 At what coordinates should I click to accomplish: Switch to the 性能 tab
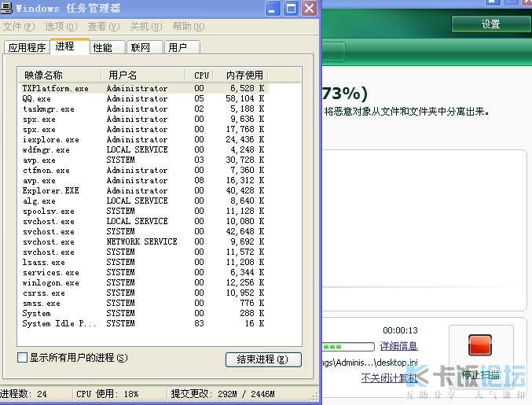click(x=108, y=47)
